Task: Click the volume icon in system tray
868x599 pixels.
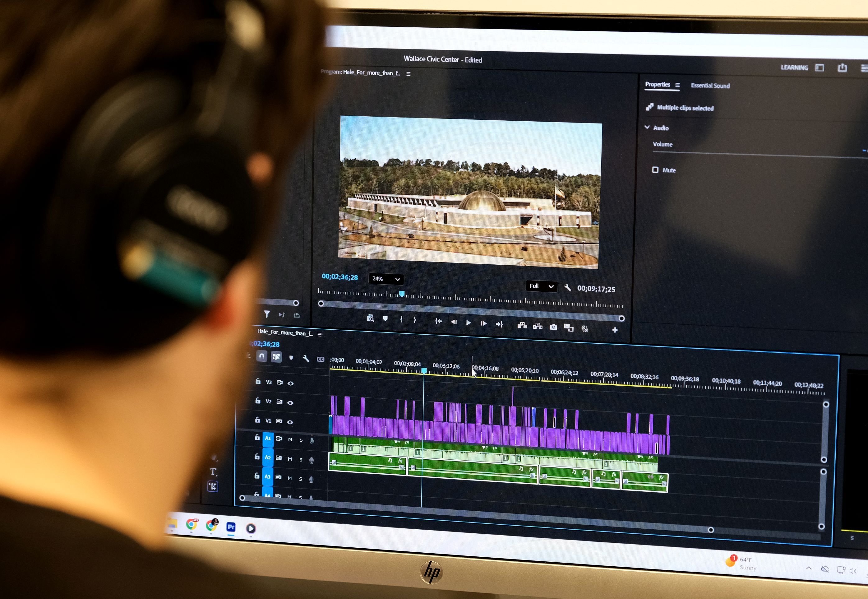Action: point(853,571)
